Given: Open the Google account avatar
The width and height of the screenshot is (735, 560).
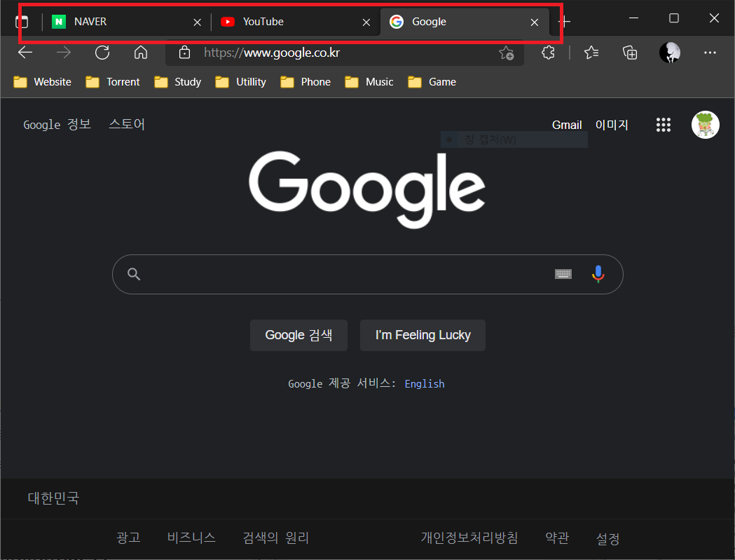Looking at the screenshot, I should coord(706,125).
